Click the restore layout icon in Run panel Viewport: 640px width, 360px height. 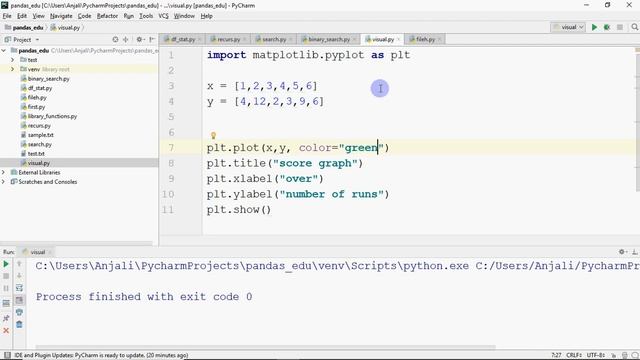tap(6, 303)
